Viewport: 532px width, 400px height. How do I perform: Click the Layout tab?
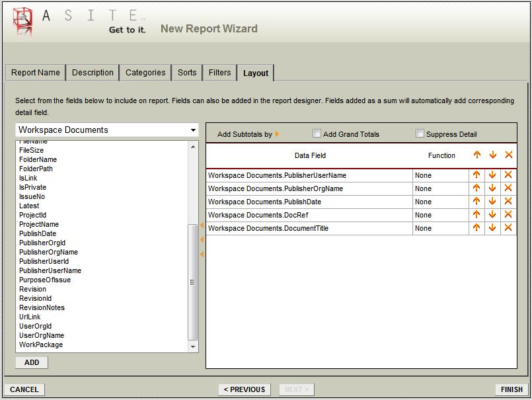pos(256,73)
